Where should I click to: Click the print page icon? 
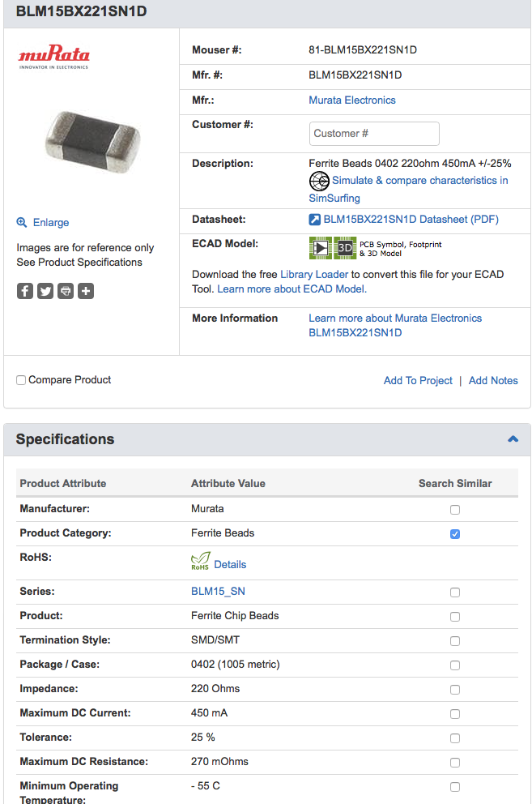click(66, 291)
